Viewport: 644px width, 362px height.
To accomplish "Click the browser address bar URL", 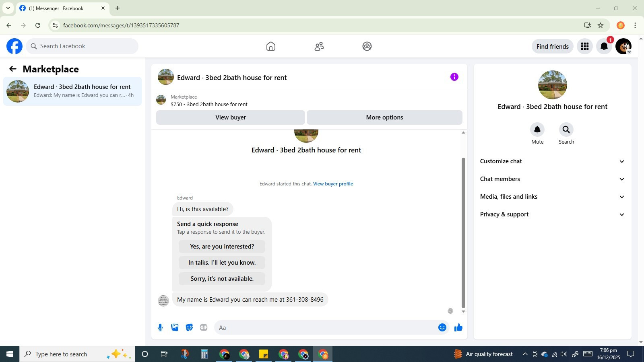I will [x=121, y=25].
